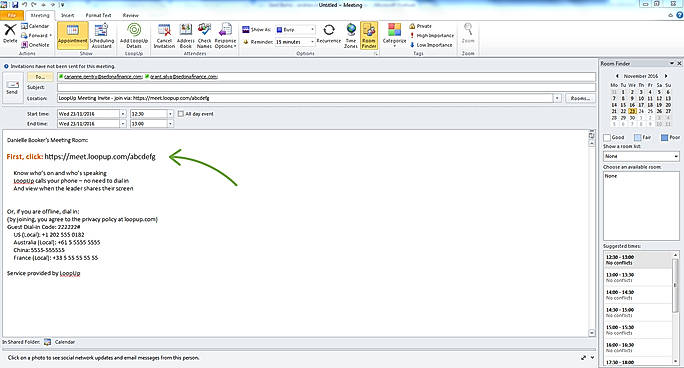
Task: Click the Zoom magnifier icon
Action: click(468, 29)
